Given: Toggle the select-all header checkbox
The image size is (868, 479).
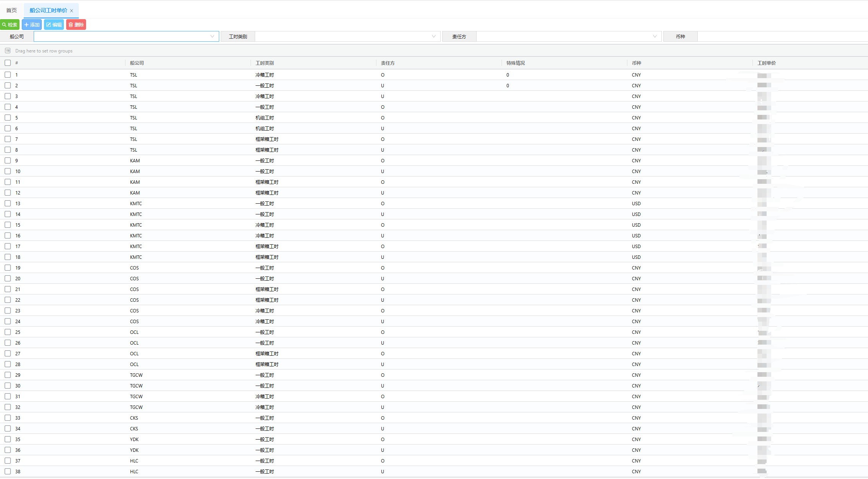Looking at the screenshot, I should pos(8,63).
